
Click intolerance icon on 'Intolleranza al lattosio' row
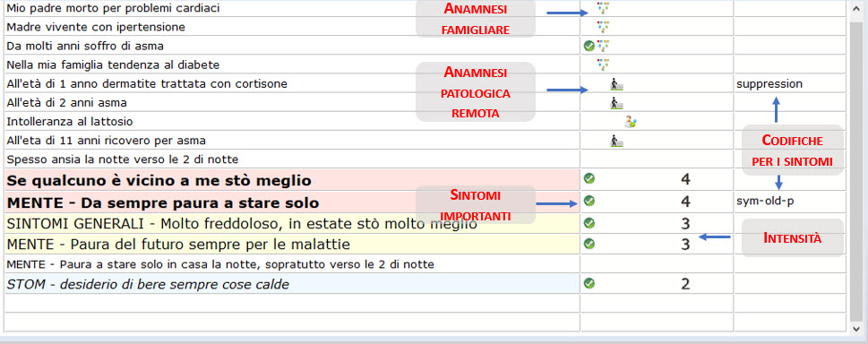[630, 122]
